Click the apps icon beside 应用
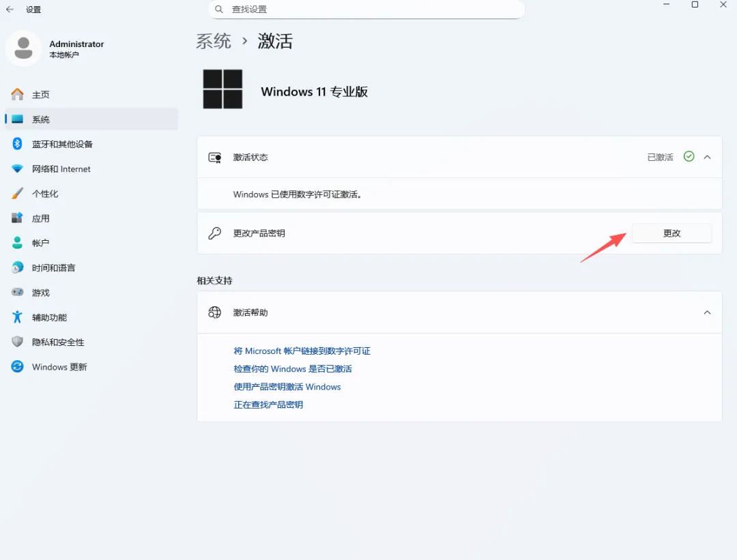 17,218
